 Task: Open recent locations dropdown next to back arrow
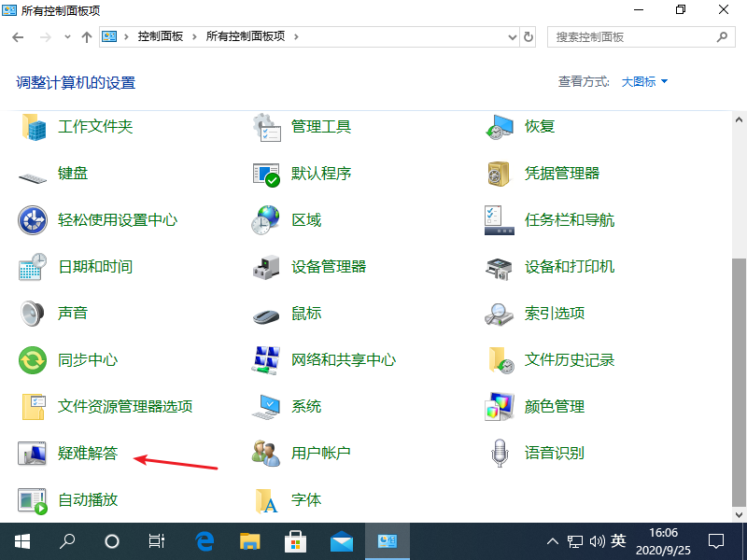(67, 36)
